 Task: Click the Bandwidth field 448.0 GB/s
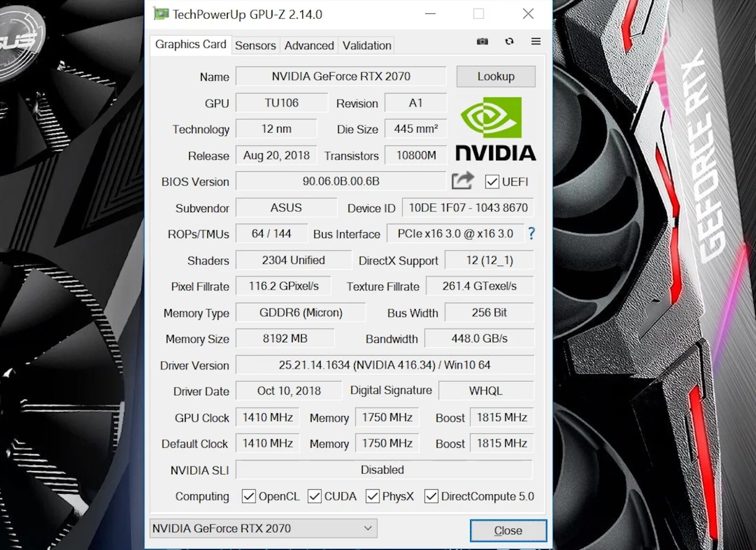(x=480, y=338)
